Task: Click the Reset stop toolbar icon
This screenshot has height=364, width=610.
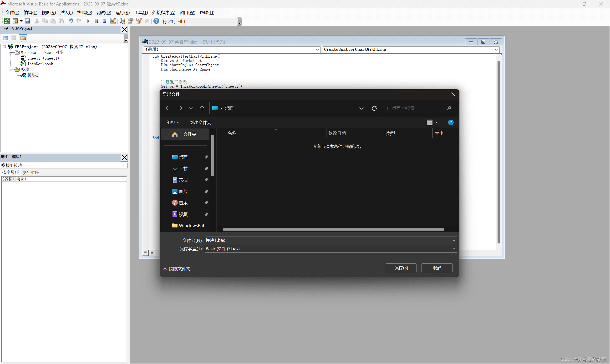Action: pyautogui.click(x=105, y=21)
